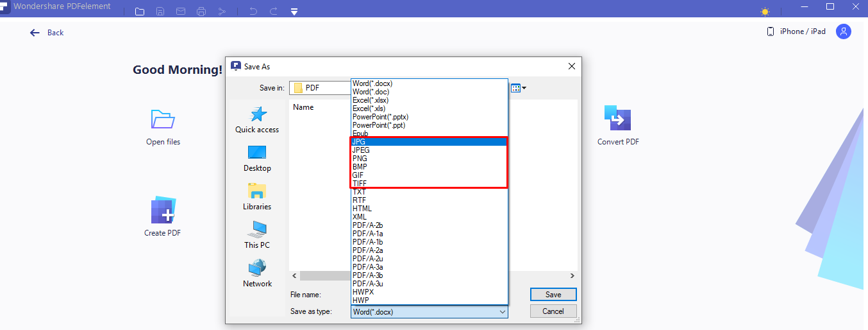Open the quick access customize arrow
This screenshot has height=330, width=868.
(294, 12)
